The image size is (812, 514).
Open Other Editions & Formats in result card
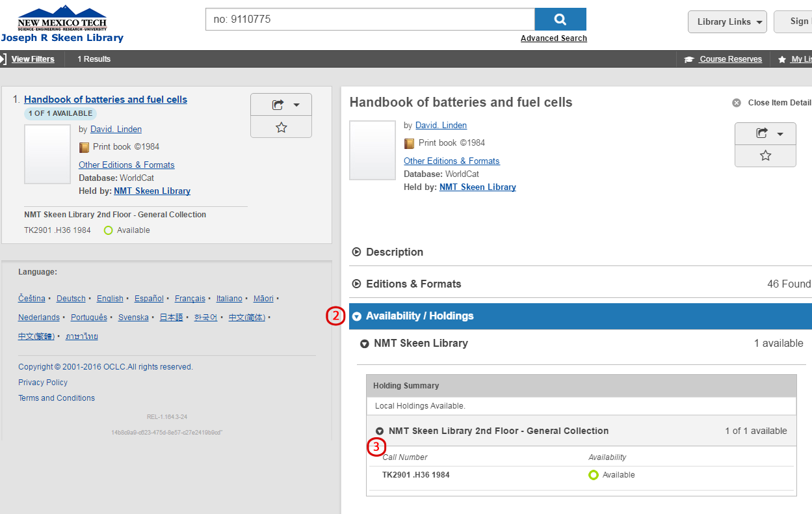coord(127,165)
